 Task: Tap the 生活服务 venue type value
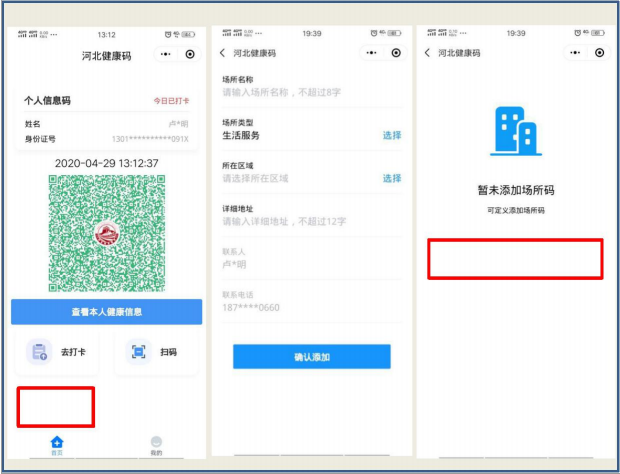coord(241,136)
